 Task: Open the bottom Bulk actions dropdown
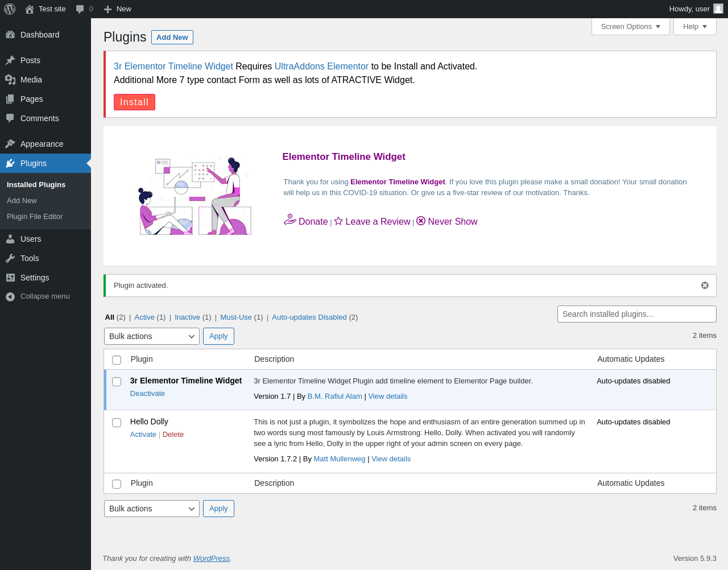pos(152,509)
